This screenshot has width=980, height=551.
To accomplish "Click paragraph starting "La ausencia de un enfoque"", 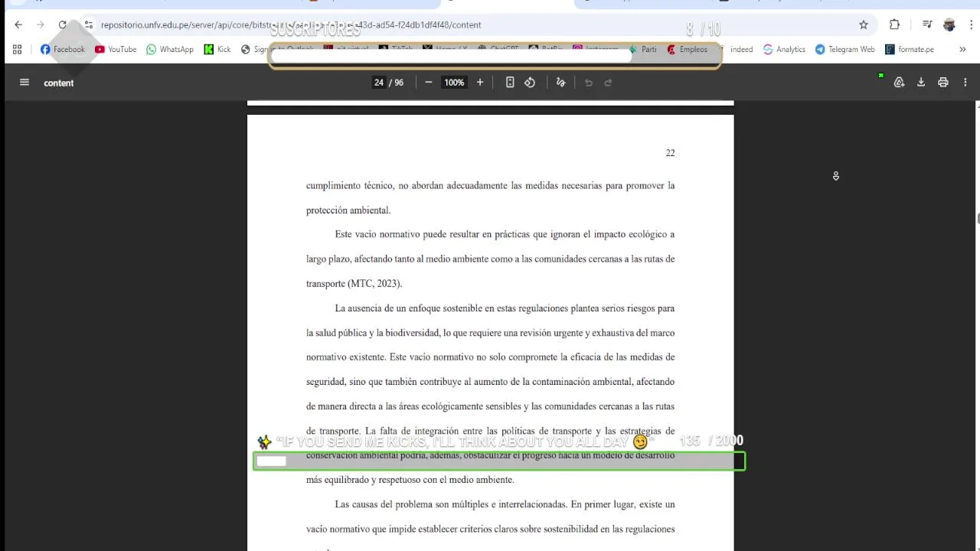I will pos(490,394).
